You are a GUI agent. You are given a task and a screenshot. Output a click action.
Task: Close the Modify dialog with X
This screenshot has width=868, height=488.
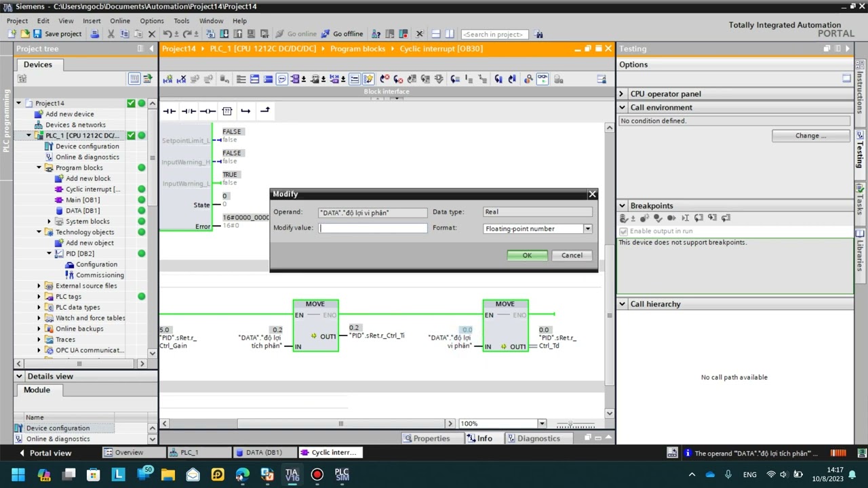click(592, 195)
